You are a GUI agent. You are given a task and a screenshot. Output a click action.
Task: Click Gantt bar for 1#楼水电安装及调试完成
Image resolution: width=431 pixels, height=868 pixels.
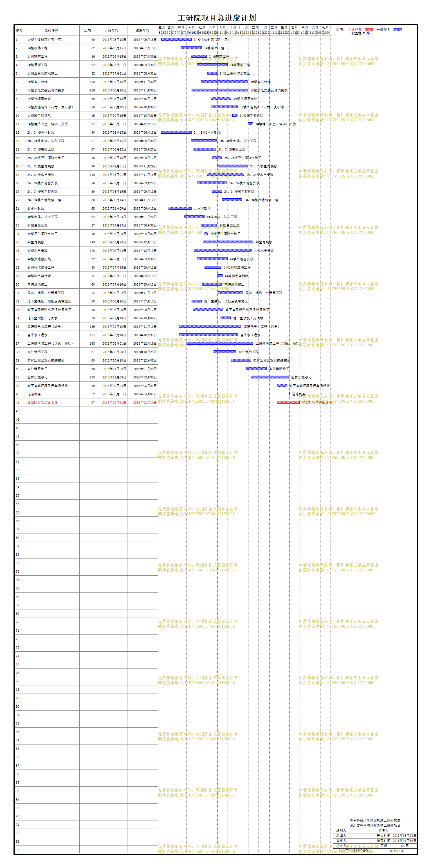click(x=220, y=90)
